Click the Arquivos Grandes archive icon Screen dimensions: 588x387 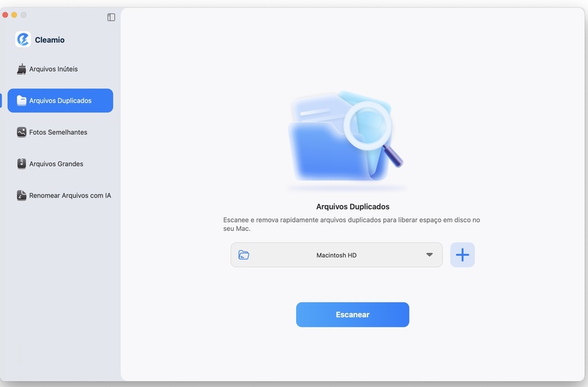pos(21,164)
